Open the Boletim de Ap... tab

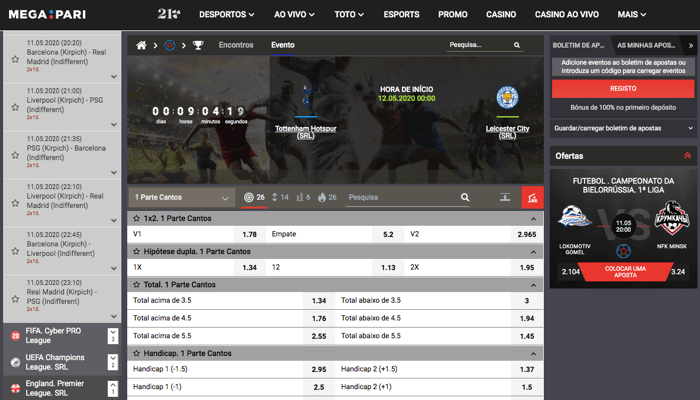click(x=578, y=46)
